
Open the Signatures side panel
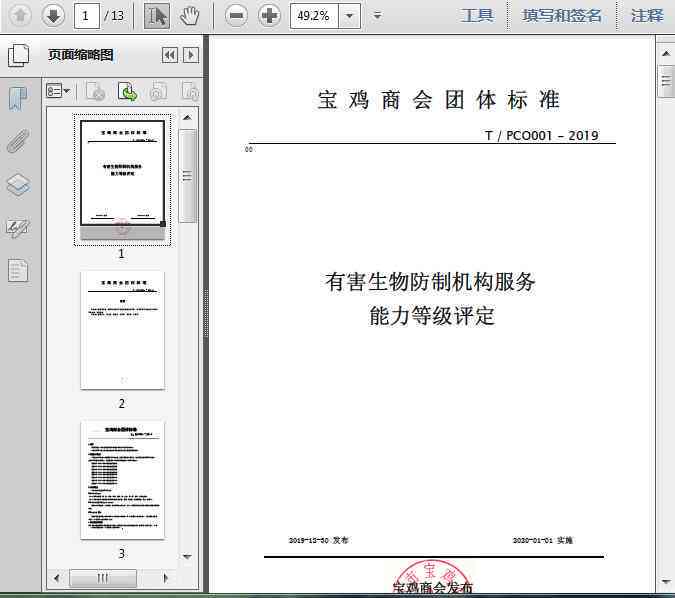[18, 227]
